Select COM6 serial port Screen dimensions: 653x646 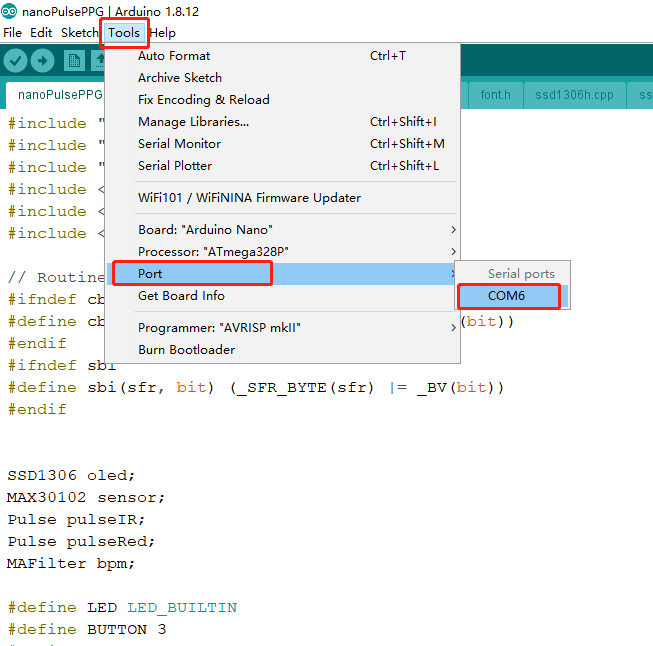[507, 296]
